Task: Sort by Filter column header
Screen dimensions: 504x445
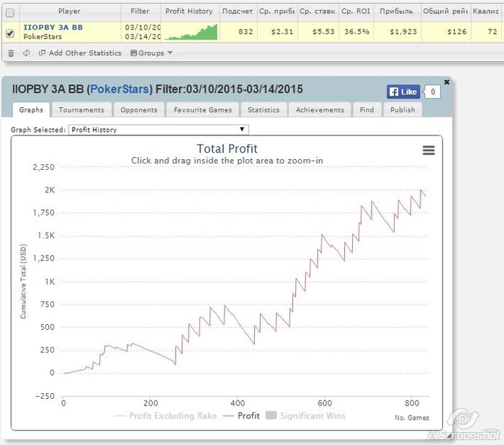Action: tap(140, 12)
